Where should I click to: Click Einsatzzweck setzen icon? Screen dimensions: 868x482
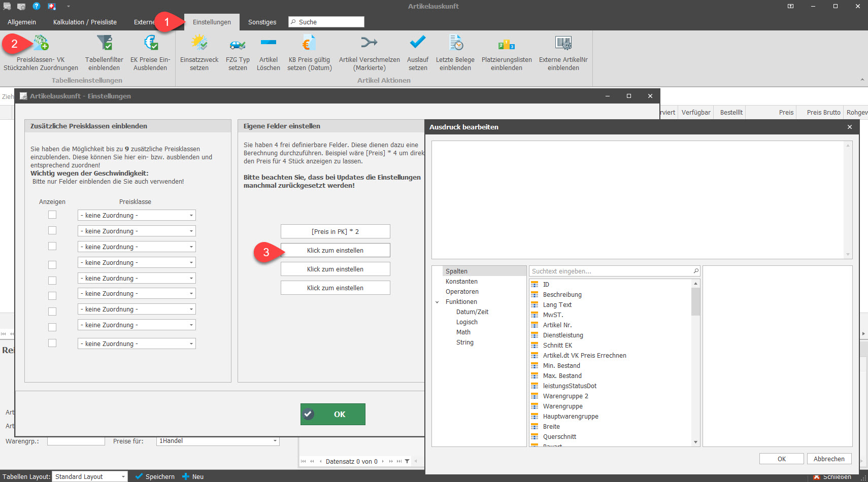199,43
